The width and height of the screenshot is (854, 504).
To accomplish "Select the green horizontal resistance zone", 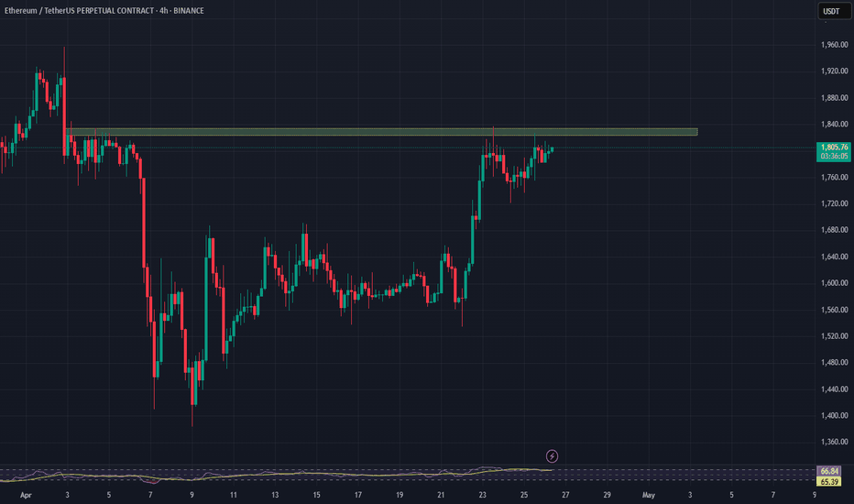I will (382, 132).
